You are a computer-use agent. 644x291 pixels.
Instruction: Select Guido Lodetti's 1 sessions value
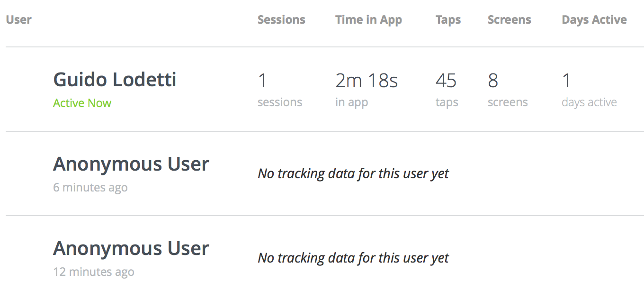pos(263,81)
